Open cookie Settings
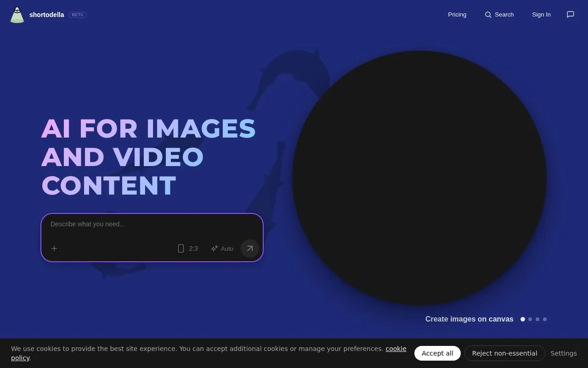 click(564, 353)
